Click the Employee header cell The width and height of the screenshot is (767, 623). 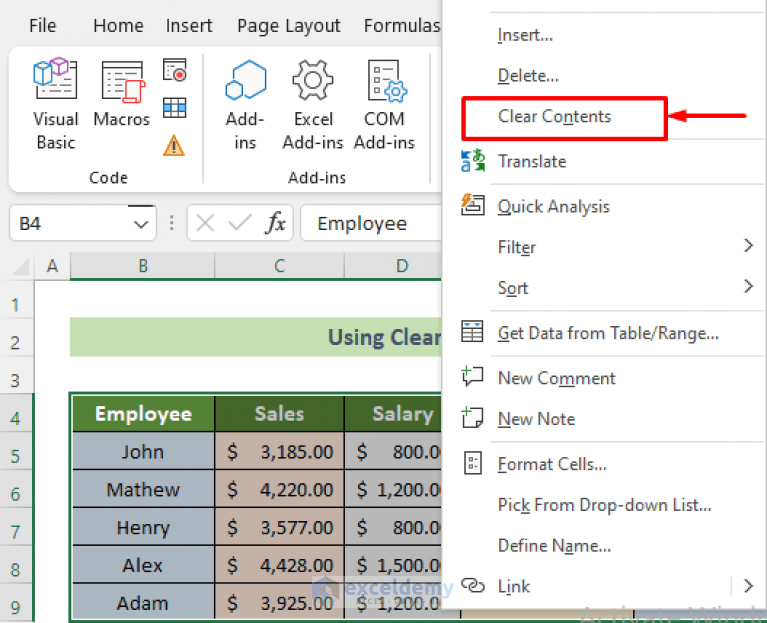click(x=143, y=414)
